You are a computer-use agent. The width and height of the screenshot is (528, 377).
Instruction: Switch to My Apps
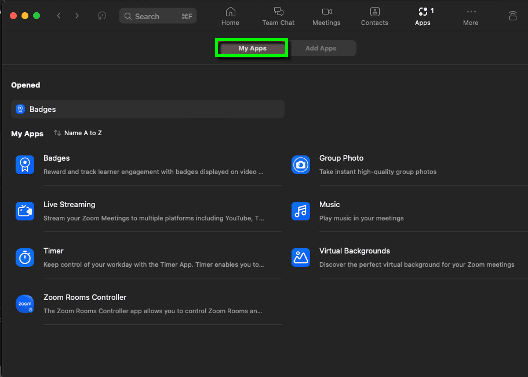[252, 48]
